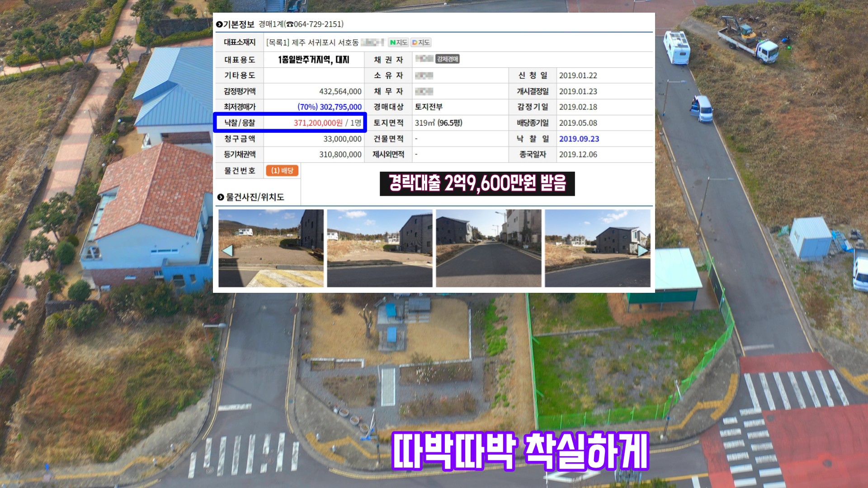The height and width of the screenshot is (488, 868).
Task: Click the 물건사진/위치도 section heading
Action: coord(255,197)
